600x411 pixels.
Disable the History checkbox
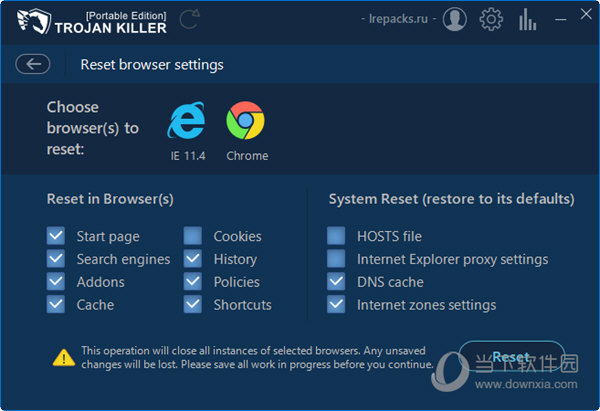click(192, 259)
